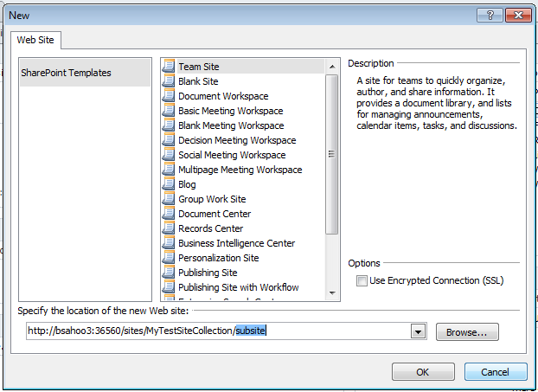Click the Cancel button
The image size is (538, 392).
[496, 372]
